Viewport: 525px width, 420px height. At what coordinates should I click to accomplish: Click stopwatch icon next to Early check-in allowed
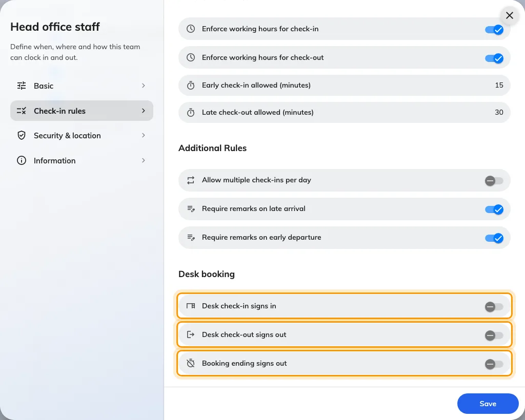click(x=191, y=85)
